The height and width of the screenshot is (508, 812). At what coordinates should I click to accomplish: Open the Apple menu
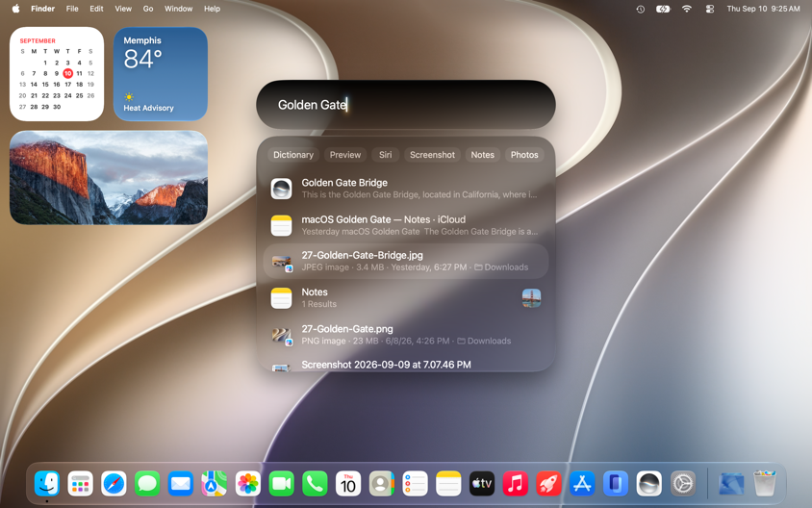15,9
